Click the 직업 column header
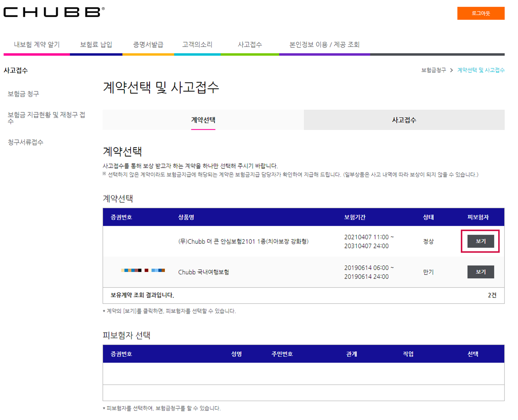The image size is (518, 420). [408, 354]
